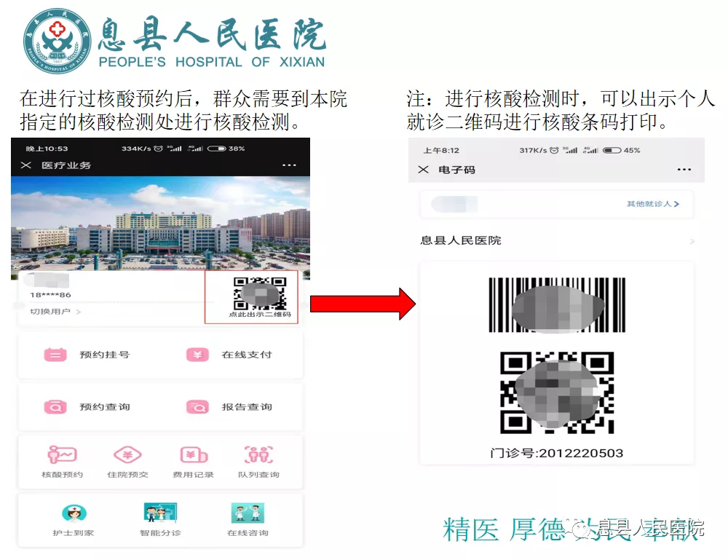This screenshot has width=728, height=560.
Task: Expand the 息县人民医院 row chevron
Action: (692, 241)
